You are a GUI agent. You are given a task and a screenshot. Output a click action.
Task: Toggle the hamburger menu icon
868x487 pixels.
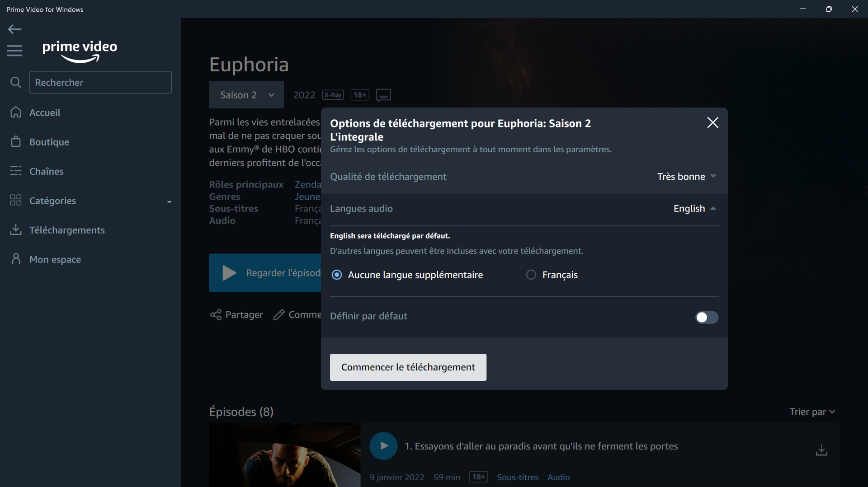coord(14,51)
